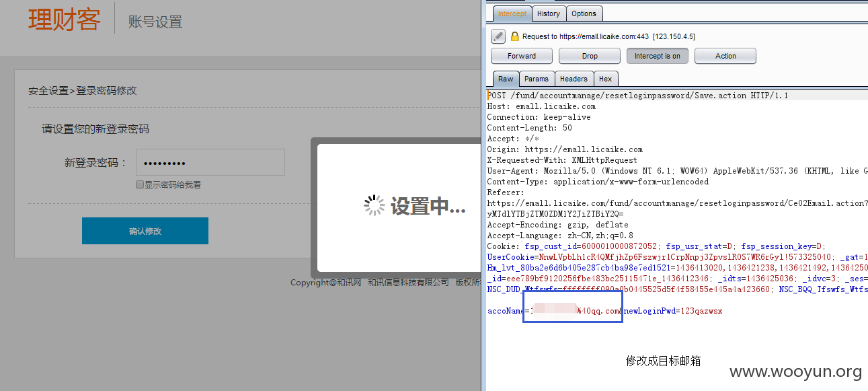Click the Connection: keep-alive line

pyautogui.click(x=539, y=117)
